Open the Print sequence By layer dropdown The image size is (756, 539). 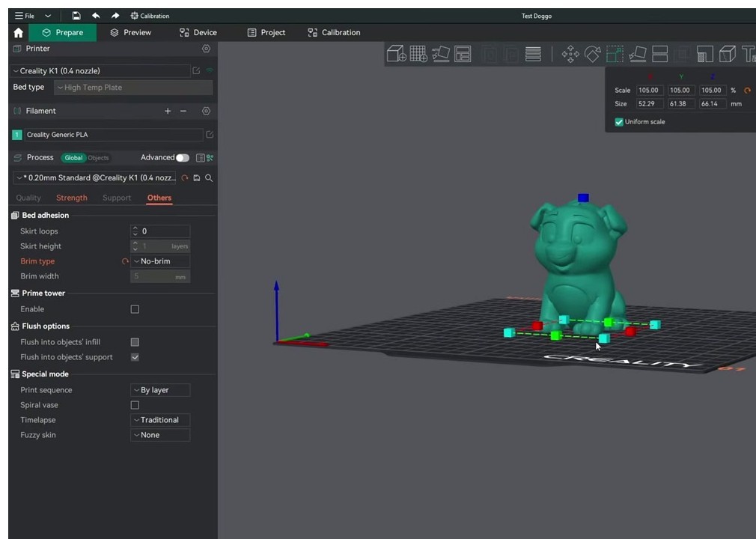tap(160, 390)
